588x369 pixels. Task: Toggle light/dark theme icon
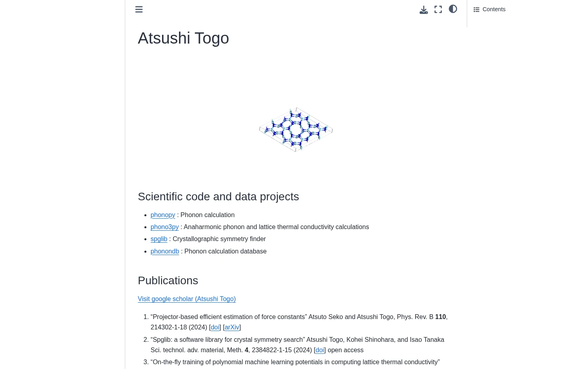click(x=453, y=9)
